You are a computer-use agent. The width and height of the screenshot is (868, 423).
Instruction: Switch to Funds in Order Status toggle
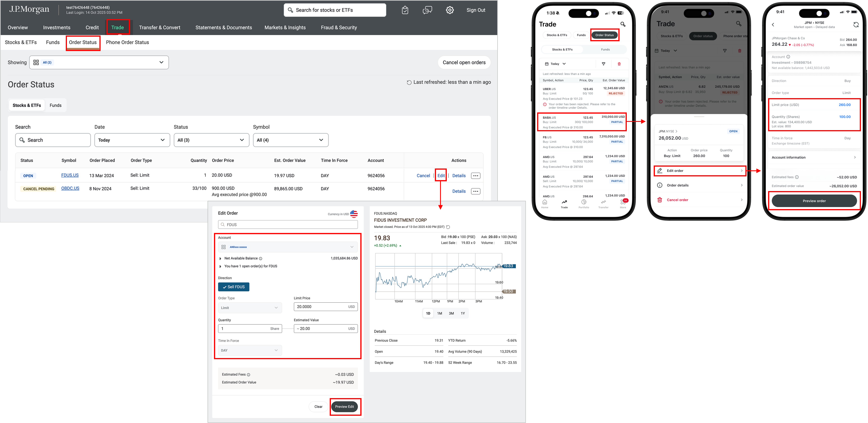click(x=56, y=105)
